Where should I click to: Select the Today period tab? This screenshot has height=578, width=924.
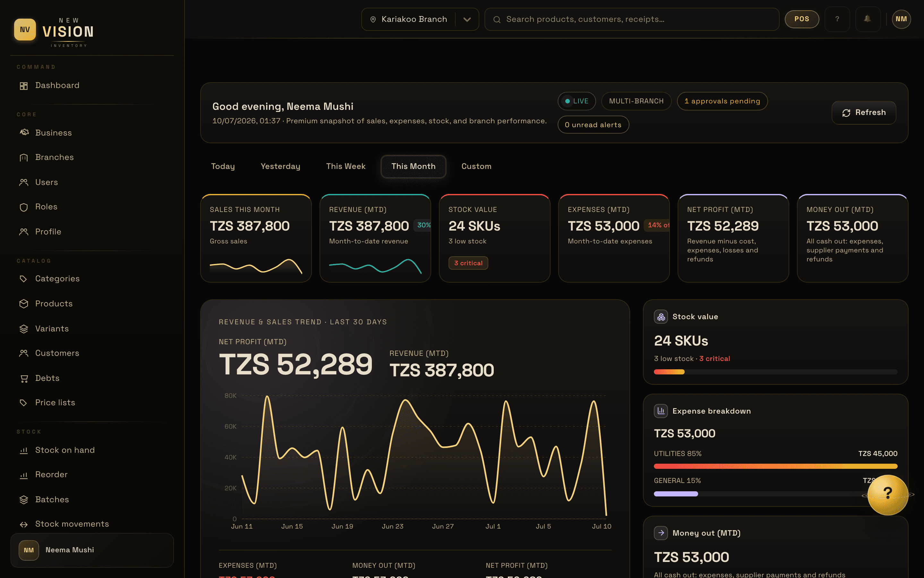(223, 166)
